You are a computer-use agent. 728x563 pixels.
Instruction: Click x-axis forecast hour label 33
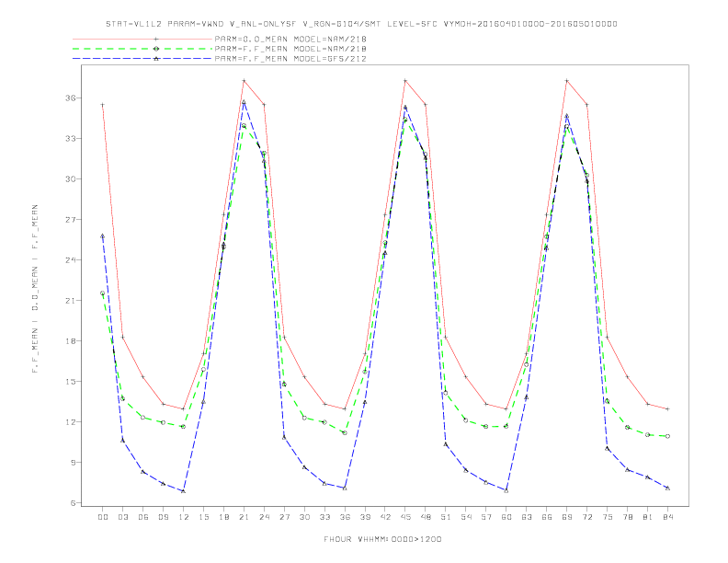pyautogui.click(x=324, y=517)
